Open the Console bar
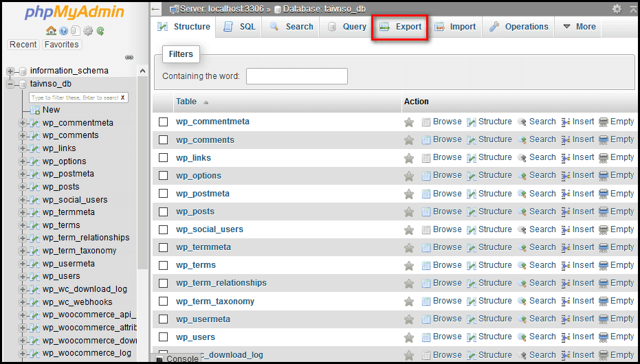 pos(178,359)
